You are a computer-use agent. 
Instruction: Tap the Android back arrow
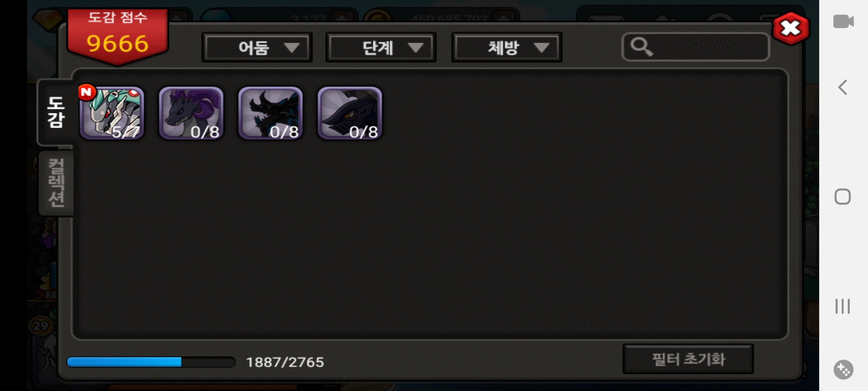[843, 87]
